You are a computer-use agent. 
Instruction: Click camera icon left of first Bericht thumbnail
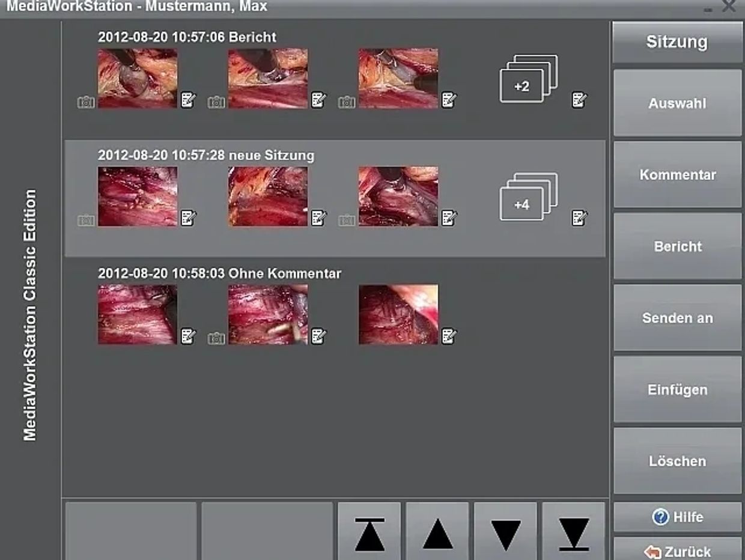86,103
